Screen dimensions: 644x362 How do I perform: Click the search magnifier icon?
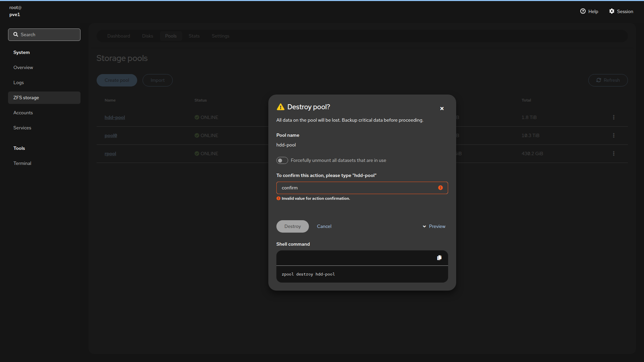point(16,35)
